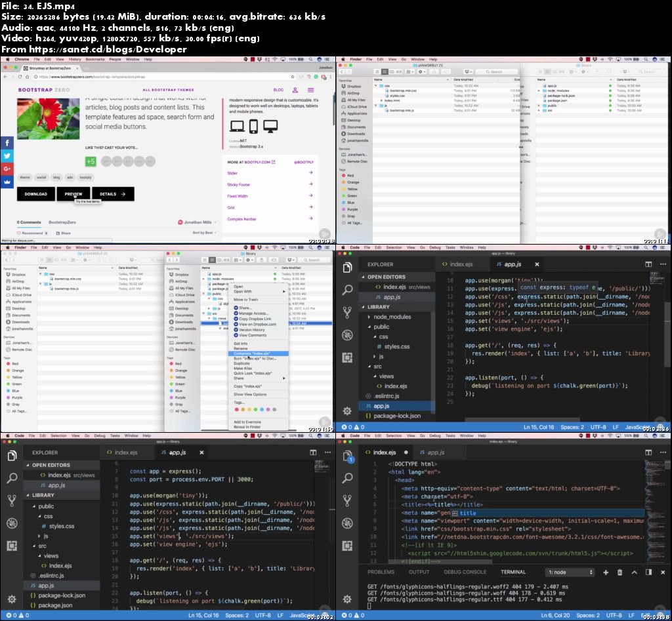Viewport: 672px width, 621px height.
Task: Click the DOWNLOAD button on the theme page
Action: pos(36,194)
